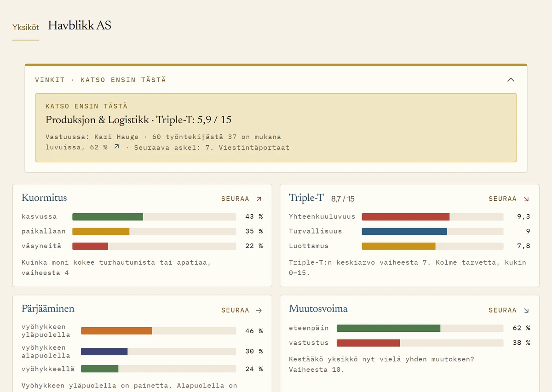Screen dimensions: 552x392
Task: Open the Yksiköt tab
Action: click(x=26, y=27)
